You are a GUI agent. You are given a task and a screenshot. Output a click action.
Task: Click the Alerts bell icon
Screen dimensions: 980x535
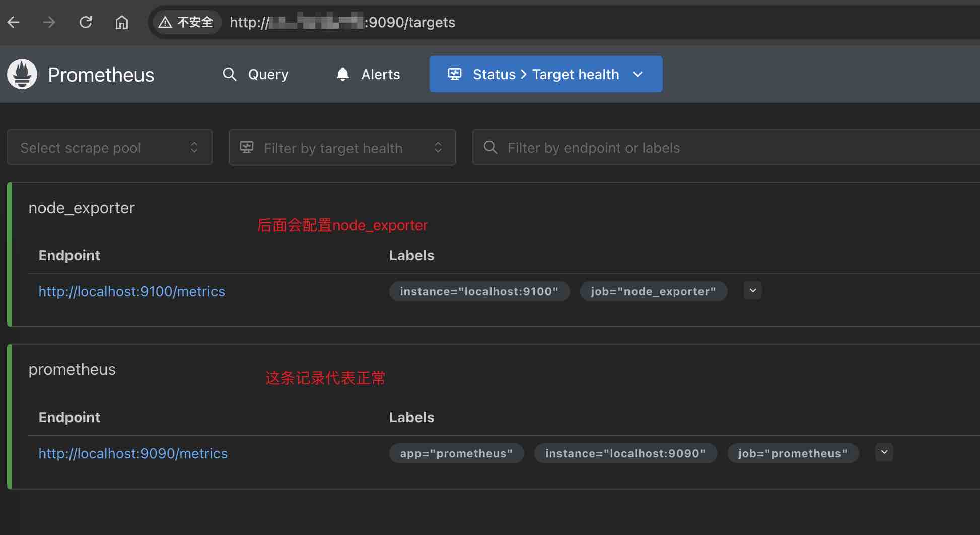pos(343,74)
